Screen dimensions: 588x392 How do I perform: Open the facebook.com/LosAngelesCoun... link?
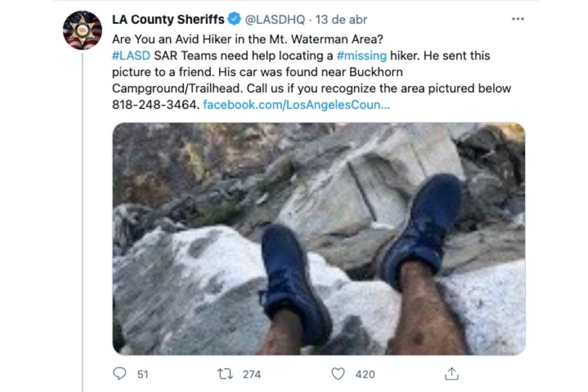click(296, 105)
